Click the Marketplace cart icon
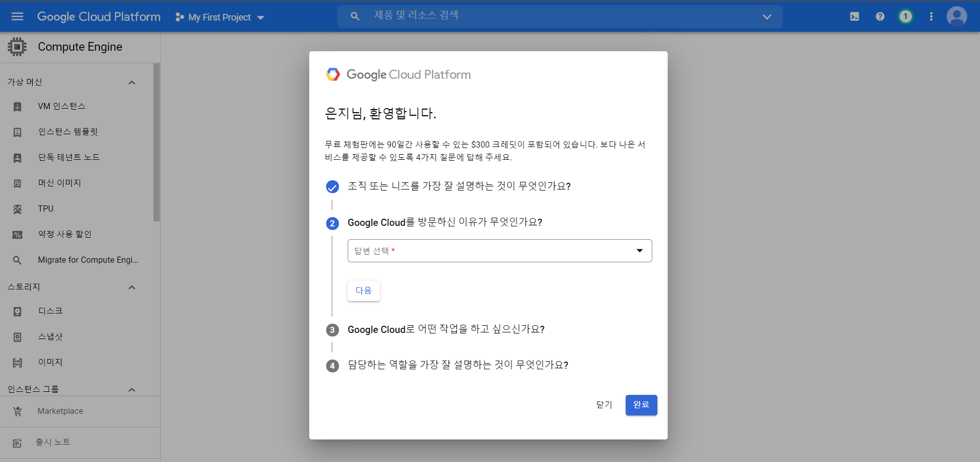980x462 pixels. (17, 411)
